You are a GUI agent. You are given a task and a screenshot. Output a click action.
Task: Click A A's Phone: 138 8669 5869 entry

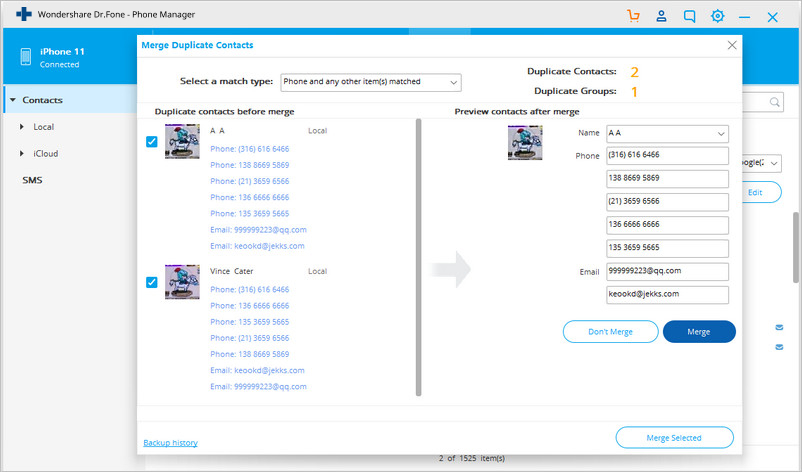250,165
